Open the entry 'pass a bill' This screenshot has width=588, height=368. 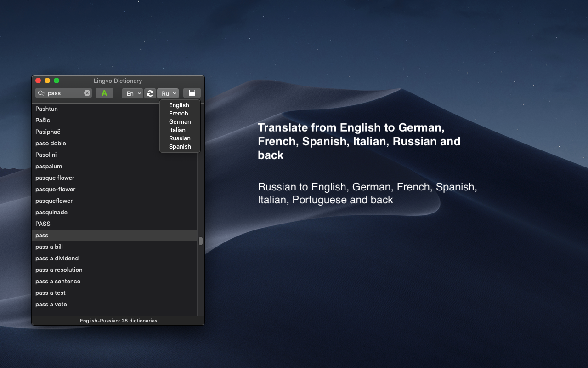49,247
